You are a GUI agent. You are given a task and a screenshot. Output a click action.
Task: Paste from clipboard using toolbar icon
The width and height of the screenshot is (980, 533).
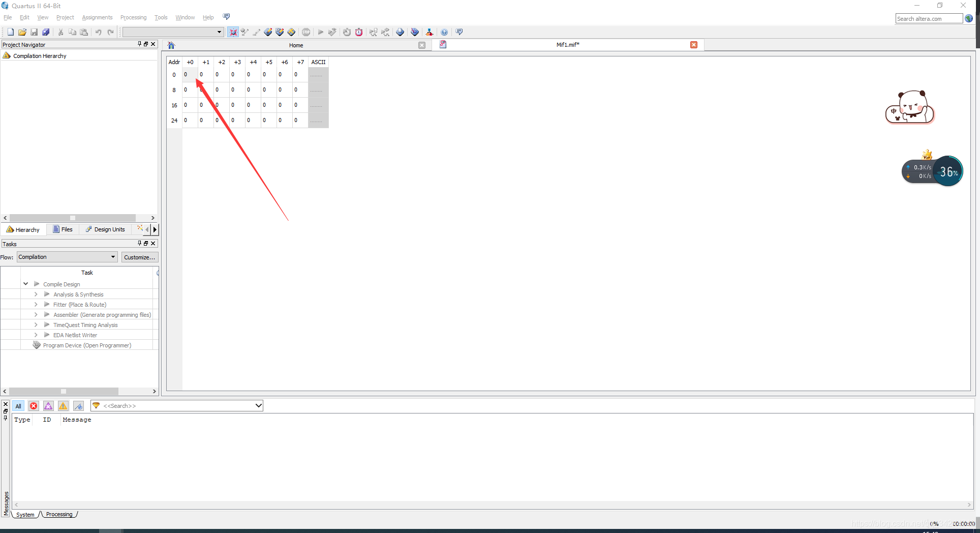click(x=84, y=32)
